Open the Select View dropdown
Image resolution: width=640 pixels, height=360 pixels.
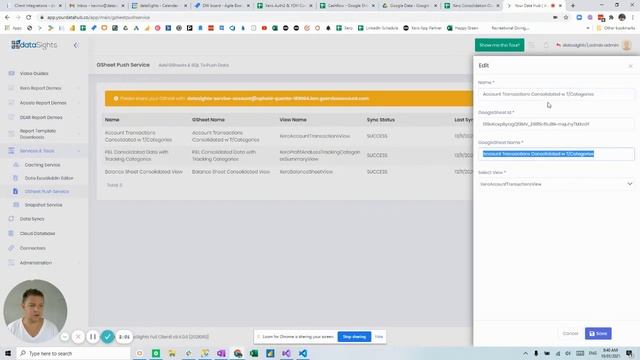[x=556, y=184]
